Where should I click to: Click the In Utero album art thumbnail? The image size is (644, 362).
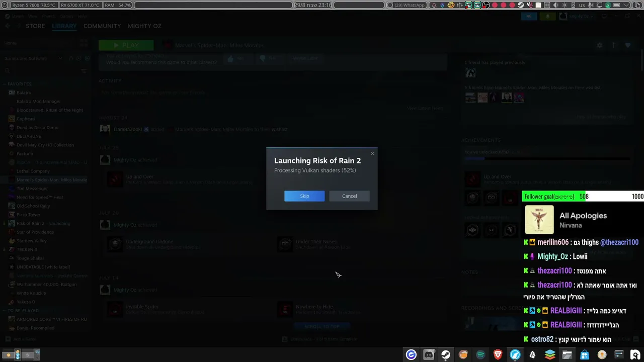pyautogui.click(x=539, y=220)
